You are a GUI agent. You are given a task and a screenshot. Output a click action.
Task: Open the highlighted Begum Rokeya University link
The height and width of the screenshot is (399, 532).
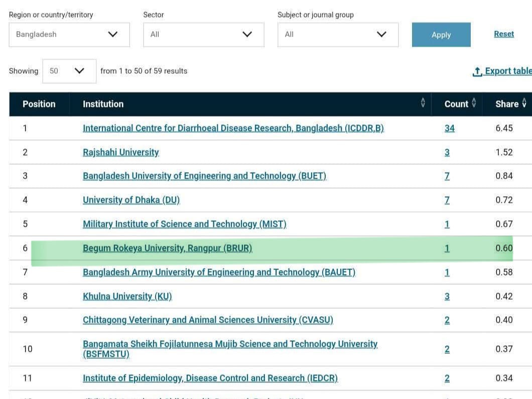(x=168, y=248)
